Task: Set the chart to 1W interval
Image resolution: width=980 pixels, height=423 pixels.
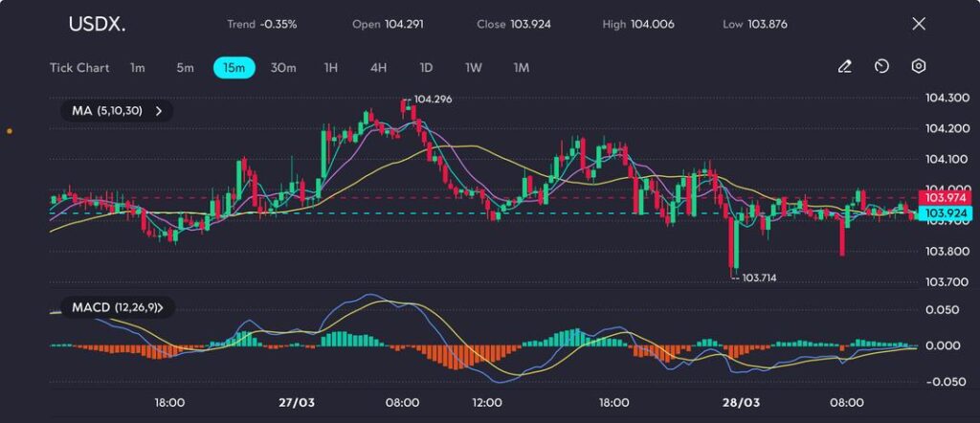Action: (x=474, y=68)
